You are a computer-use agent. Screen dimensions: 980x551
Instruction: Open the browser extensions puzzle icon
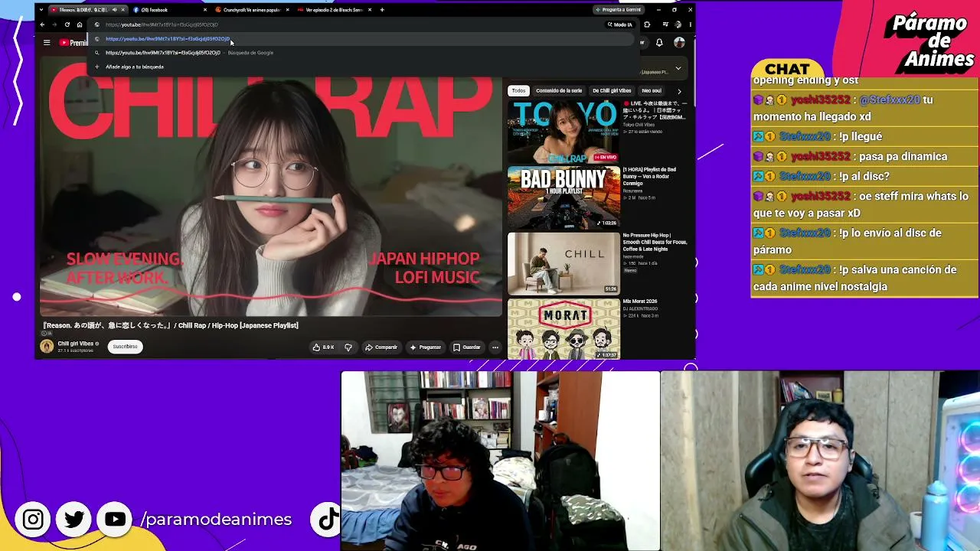point(647,24)
